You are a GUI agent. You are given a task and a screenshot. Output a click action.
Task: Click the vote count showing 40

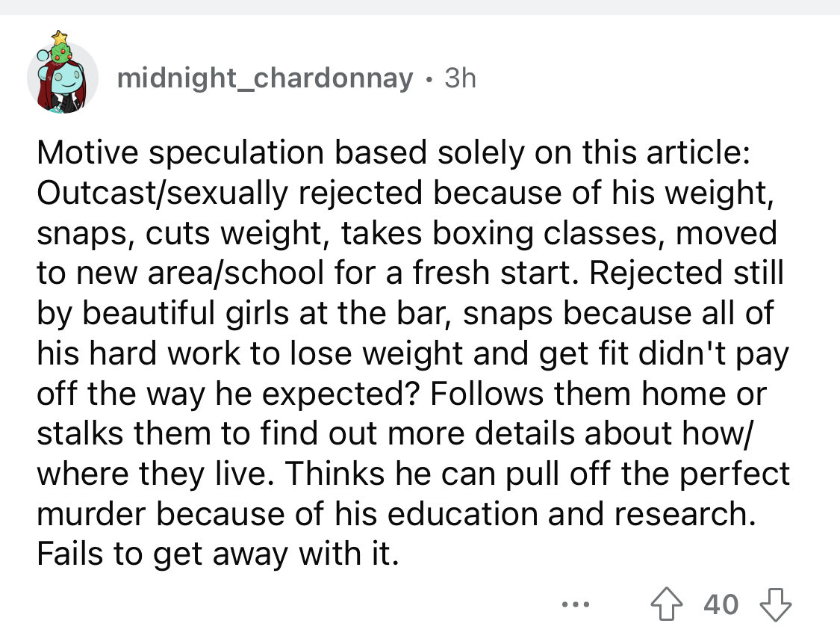click(x=721, y=604)
